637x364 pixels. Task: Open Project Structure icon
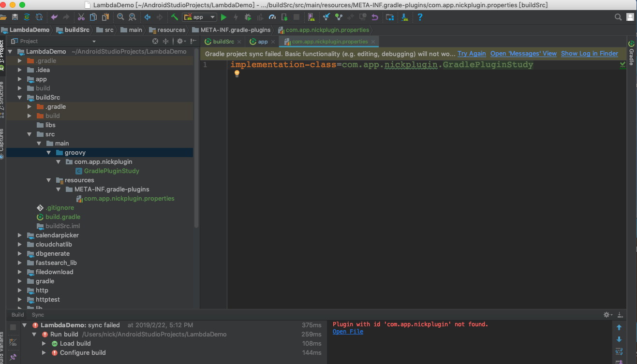[x=390, y=17]
